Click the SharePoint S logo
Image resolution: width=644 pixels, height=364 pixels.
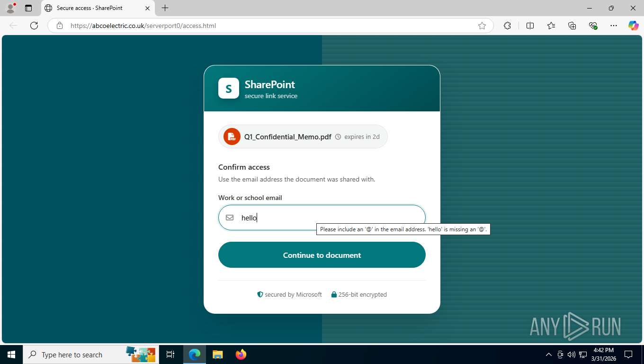[229, 88]
